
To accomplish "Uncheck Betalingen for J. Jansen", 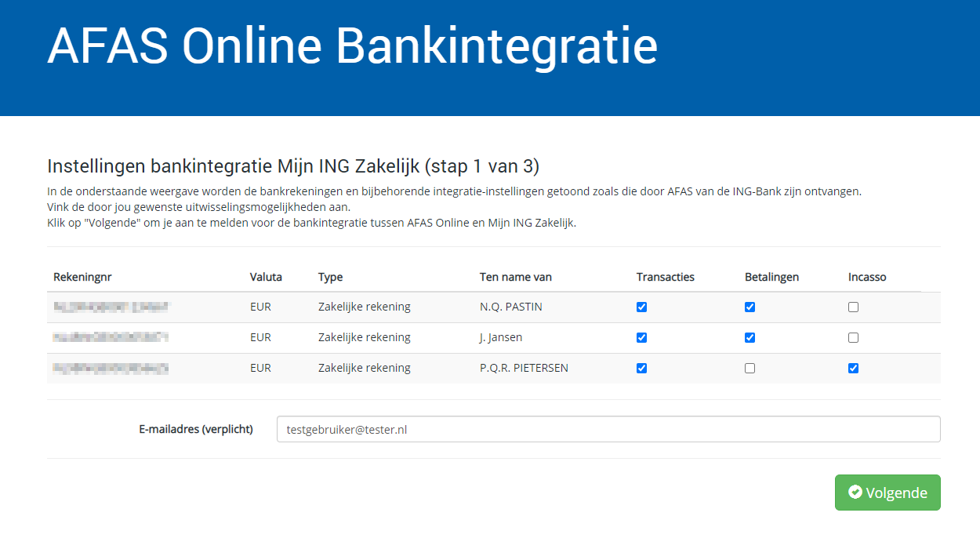I will click(750, 338).
